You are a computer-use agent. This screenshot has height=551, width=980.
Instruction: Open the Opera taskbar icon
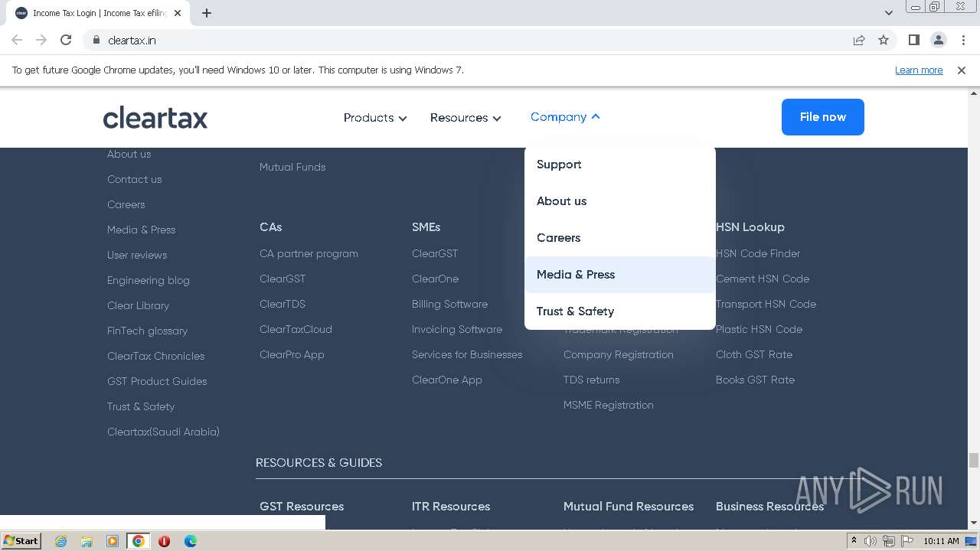[164, 541]
